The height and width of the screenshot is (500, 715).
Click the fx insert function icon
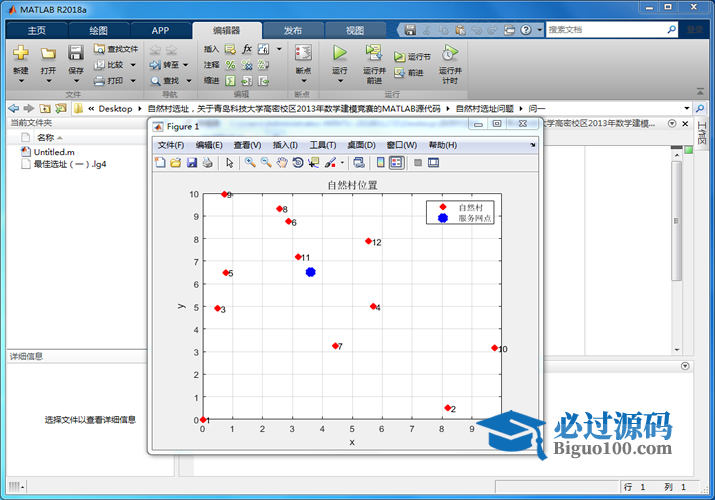click(247, 49)
